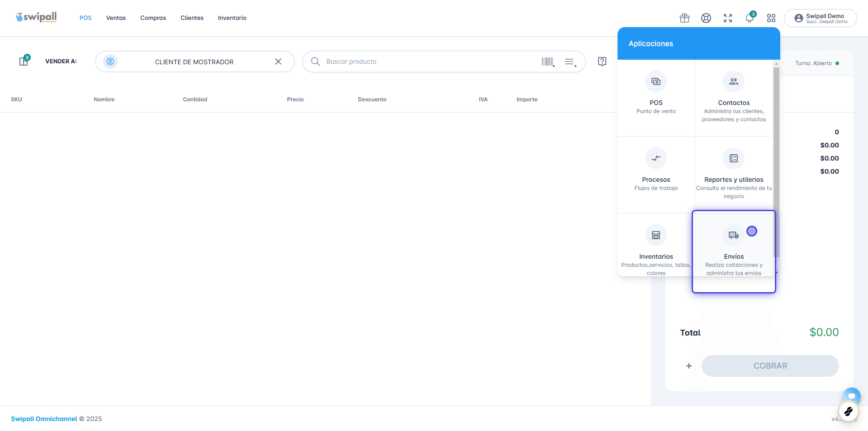Open the POS Punto de venta app
868x431 pixels.
[656, 98]
